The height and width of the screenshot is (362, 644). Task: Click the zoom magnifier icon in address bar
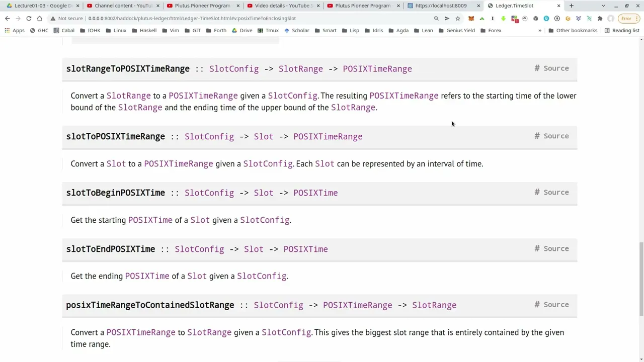[436, 19]
